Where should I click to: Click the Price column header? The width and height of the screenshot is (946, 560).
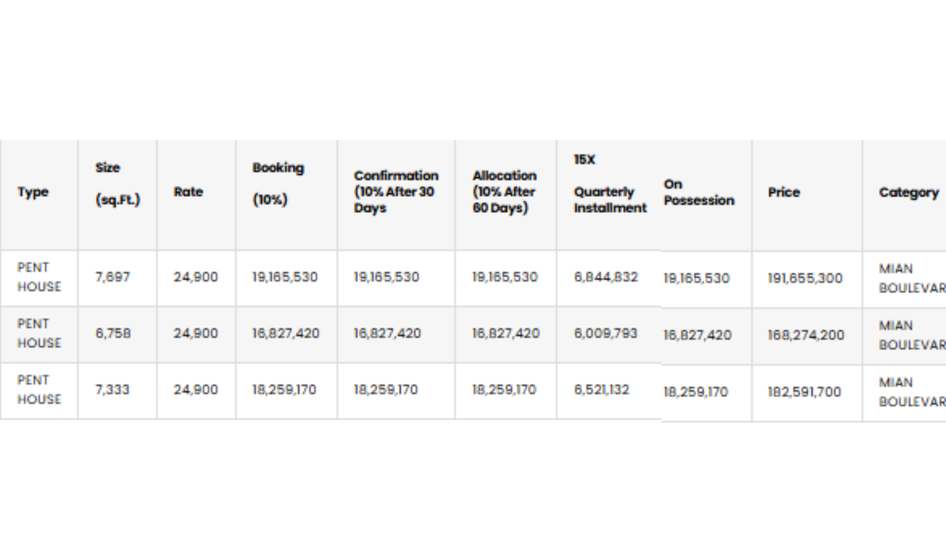coord(784,192)
